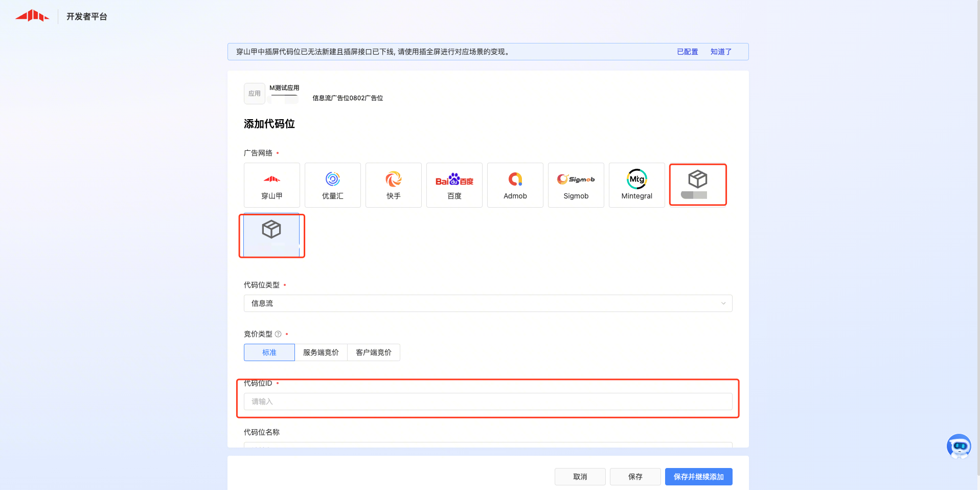Select the 百度 ad network

point(454,185)
